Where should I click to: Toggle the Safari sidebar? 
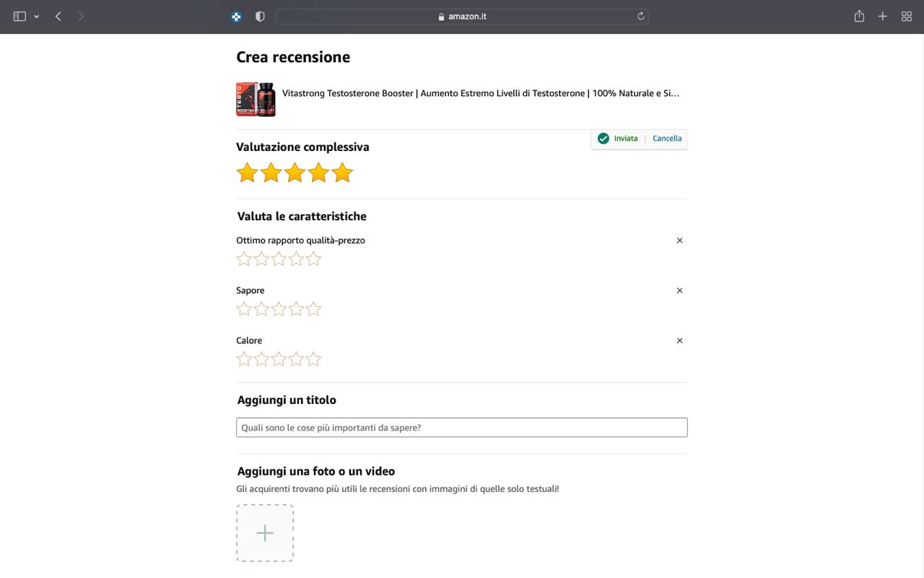click(19, 17)
